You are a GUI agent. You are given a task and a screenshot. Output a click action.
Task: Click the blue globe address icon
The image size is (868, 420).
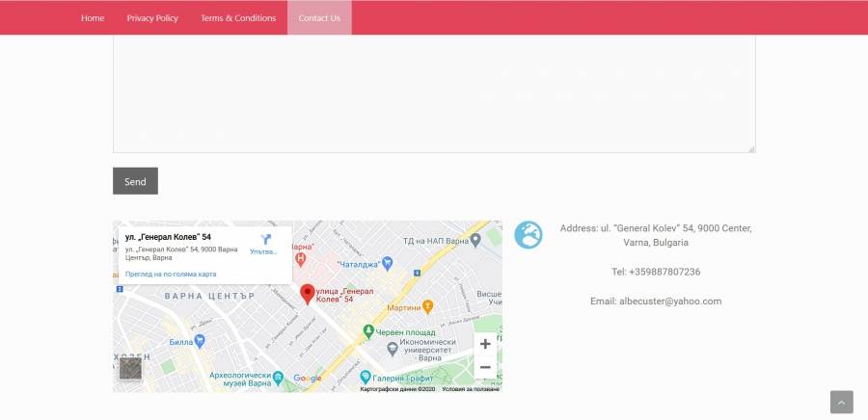(x=529, y=235)
